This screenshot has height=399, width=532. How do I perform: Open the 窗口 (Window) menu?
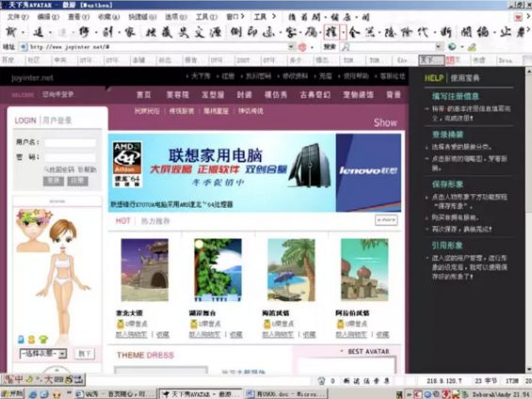pos(235,17)
